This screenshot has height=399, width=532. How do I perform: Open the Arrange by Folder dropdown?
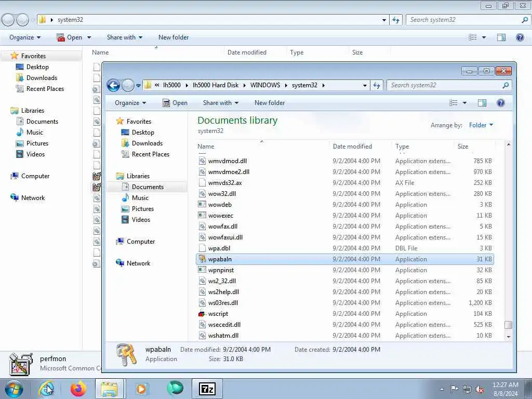coord(481,125)
